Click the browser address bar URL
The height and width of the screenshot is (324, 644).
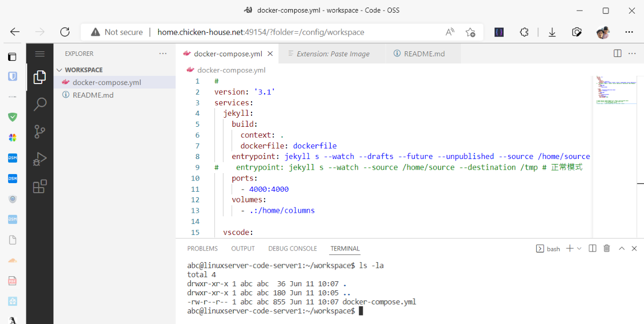coord(261,32)
